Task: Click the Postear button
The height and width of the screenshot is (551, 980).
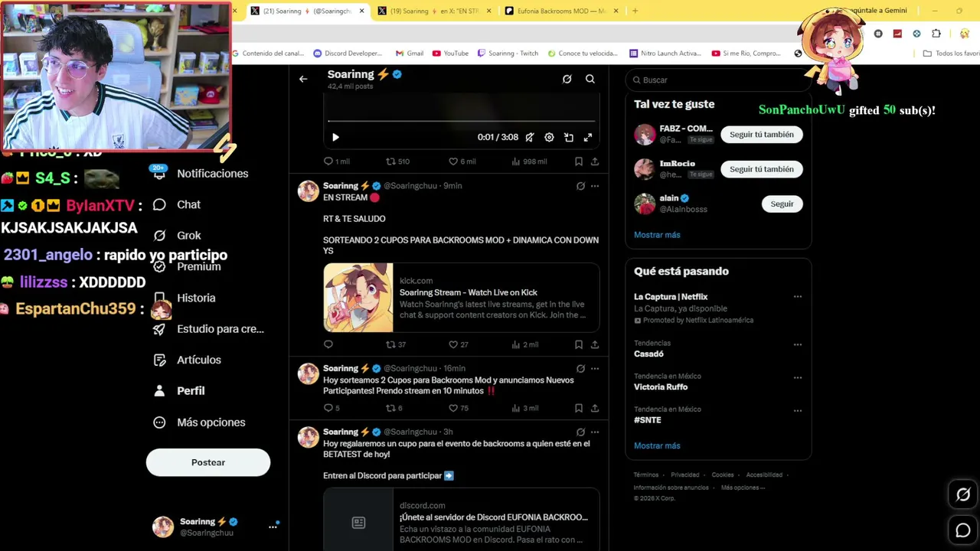Action: 208,462
